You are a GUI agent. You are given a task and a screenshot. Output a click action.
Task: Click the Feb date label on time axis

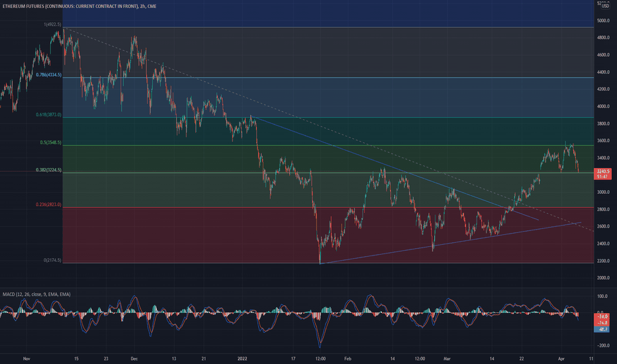(348, 359)
